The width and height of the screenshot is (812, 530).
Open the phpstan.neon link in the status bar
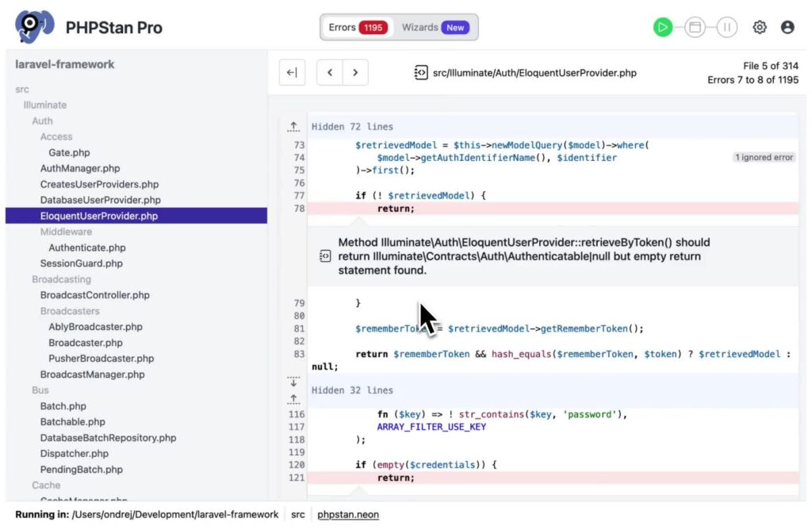[x=348, y=514]
